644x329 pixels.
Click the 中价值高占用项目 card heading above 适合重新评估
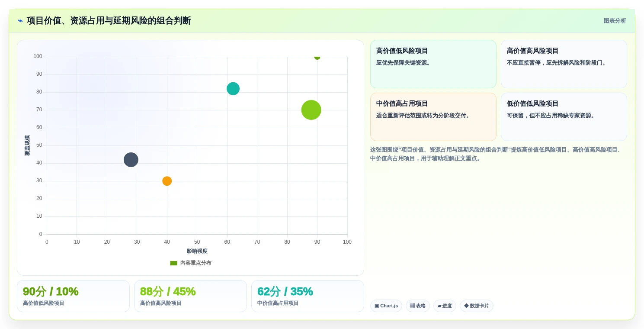tap(402, 104)
